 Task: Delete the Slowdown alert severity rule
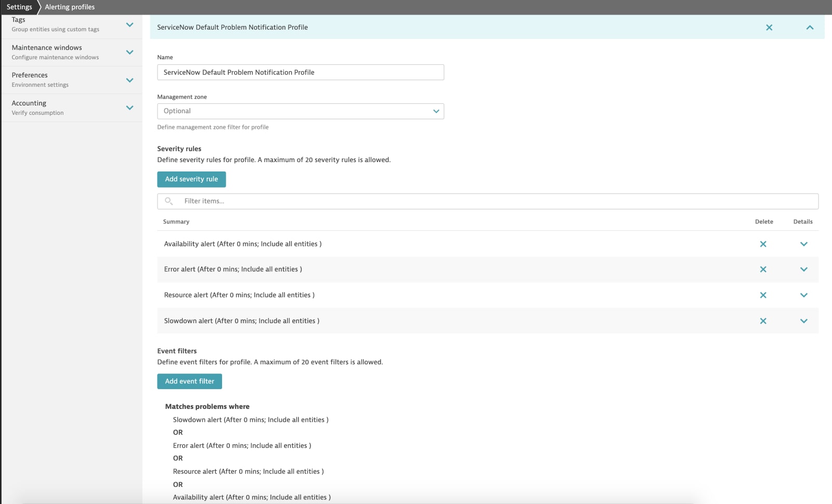[763, 321]
